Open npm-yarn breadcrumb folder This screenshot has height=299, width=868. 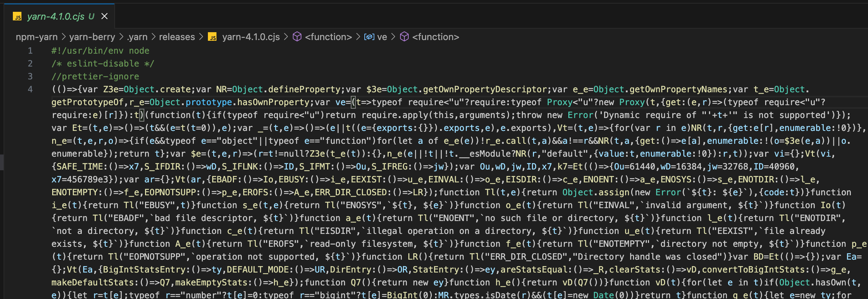[x=37, y=37]
